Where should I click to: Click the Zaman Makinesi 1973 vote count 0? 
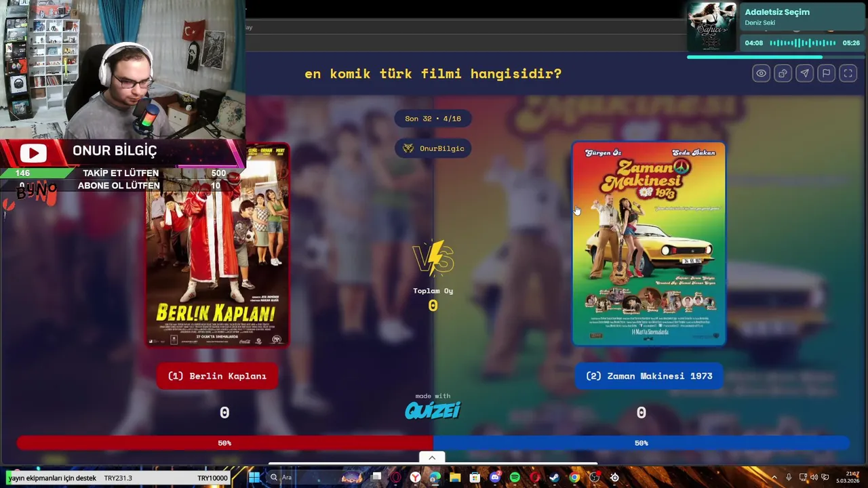[x=642, y=413]
